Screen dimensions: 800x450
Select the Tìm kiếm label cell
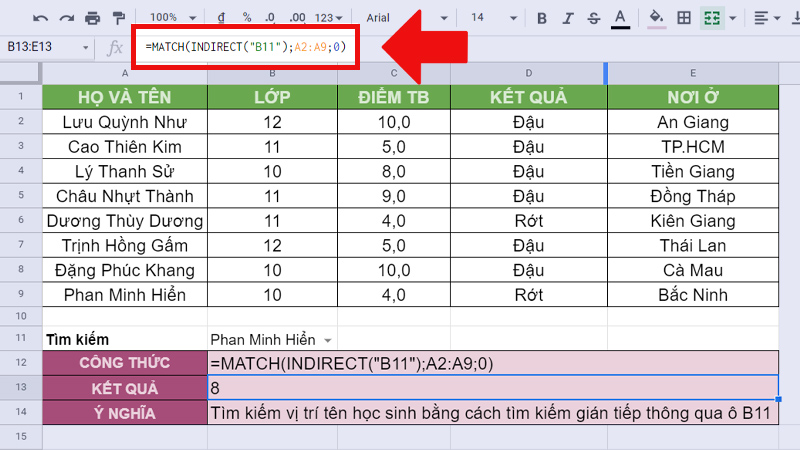pyautogui.click(x=124, y=339)
